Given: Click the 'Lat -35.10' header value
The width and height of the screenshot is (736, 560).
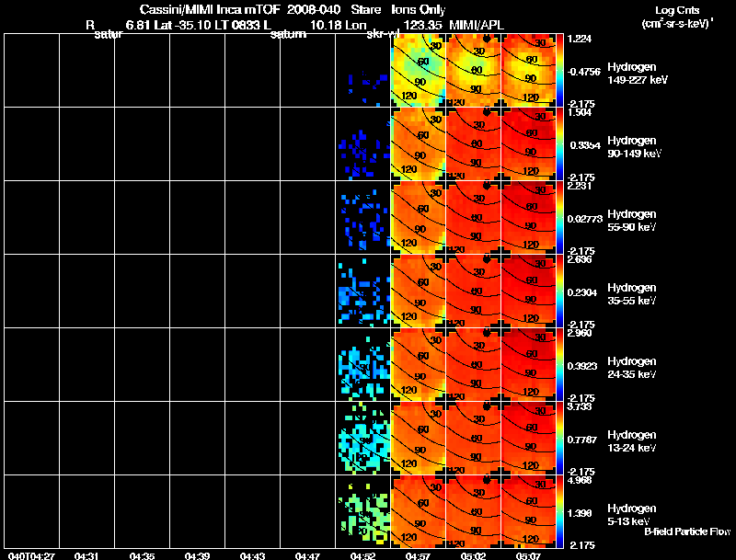Looking at the screenshot, I should tap(181, 25).
